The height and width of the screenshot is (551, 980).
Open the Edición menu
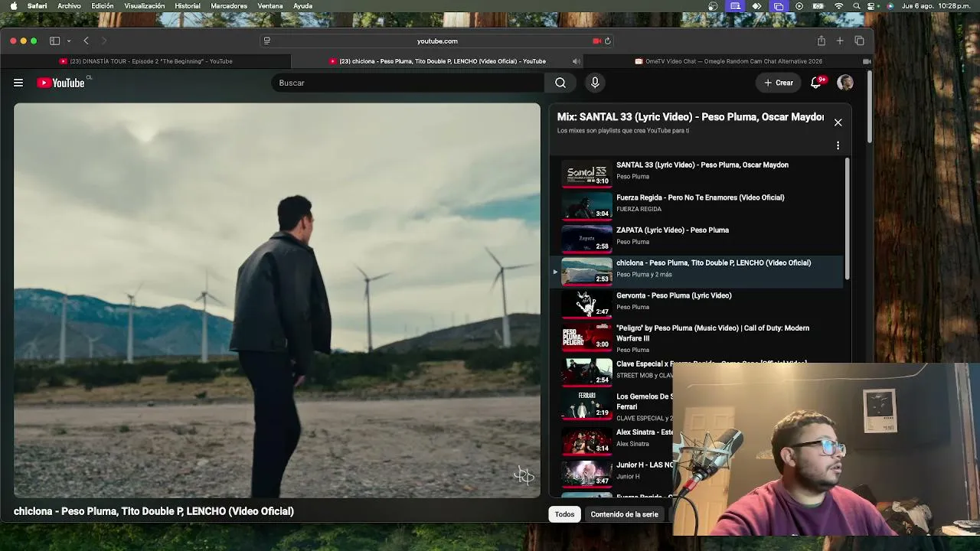coord(103,6)
